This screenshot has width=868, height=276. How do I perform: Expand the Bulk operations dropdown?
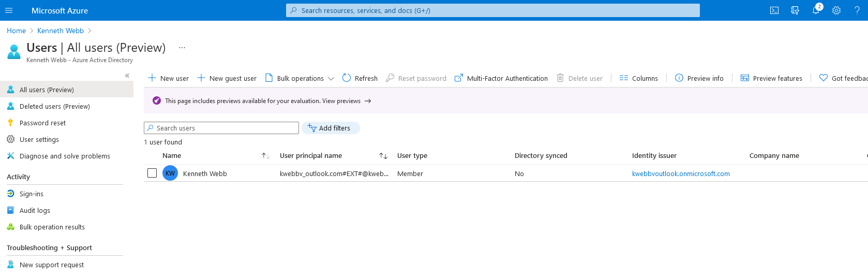(x=300, y=78)
